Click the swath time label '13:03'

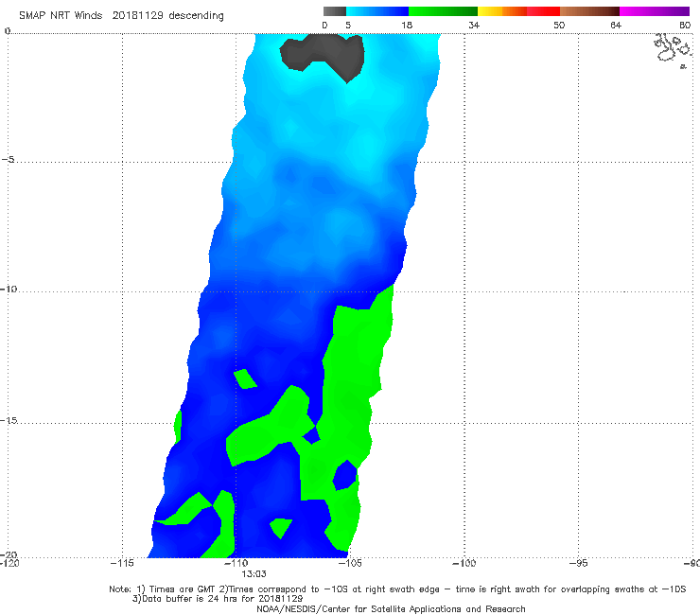tap(254, 574)
